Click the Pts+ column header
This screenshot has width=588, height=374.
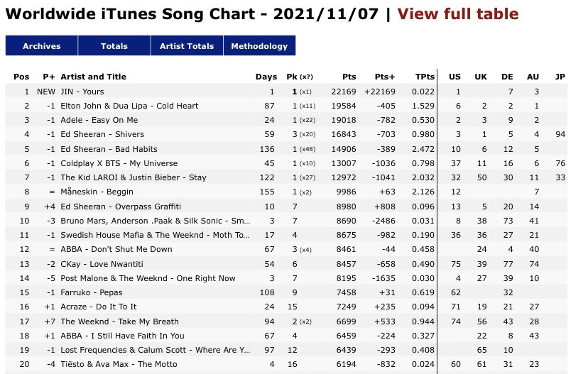pyautogui.click(x=384, y=77)
